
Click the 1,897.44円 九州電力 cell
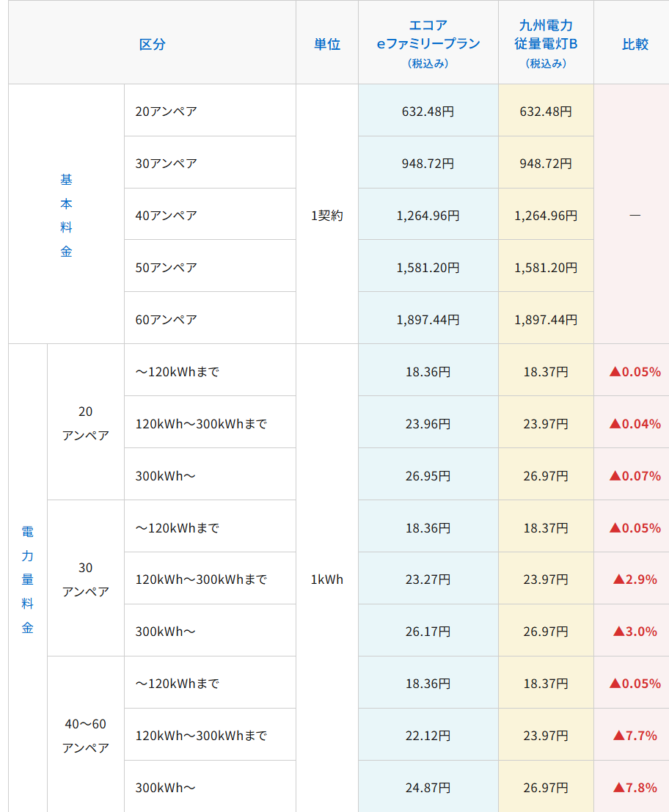[546, 317]
